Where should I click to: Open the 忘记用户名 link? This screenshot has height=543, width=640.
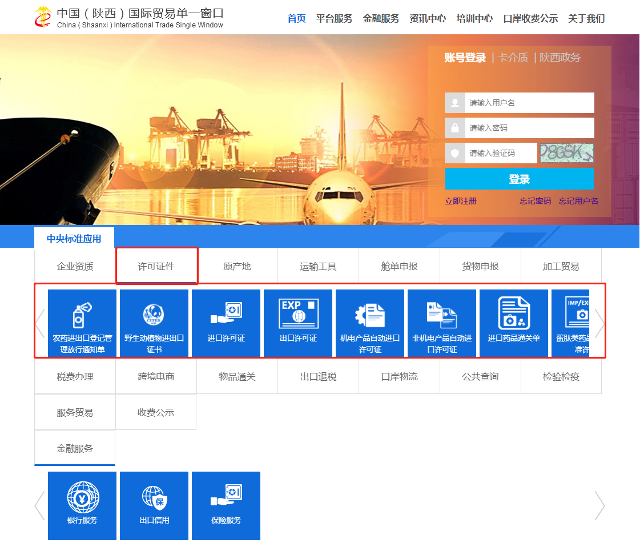coord(578,201)
